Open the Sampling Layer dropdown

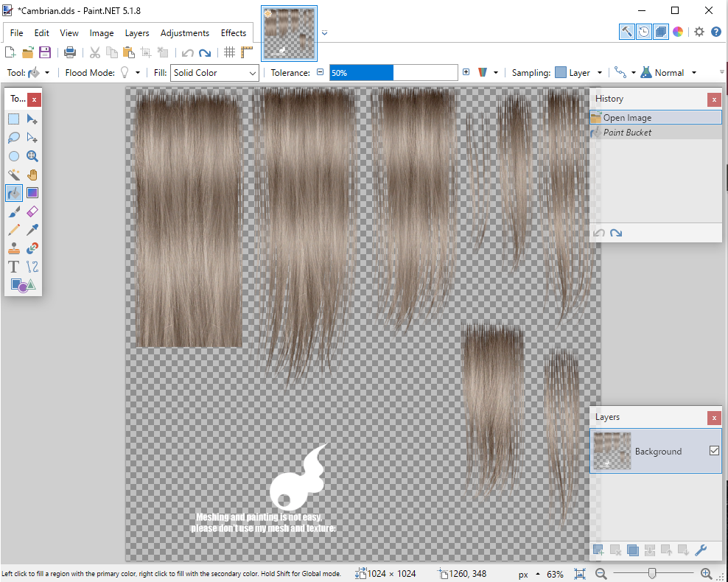579,73
